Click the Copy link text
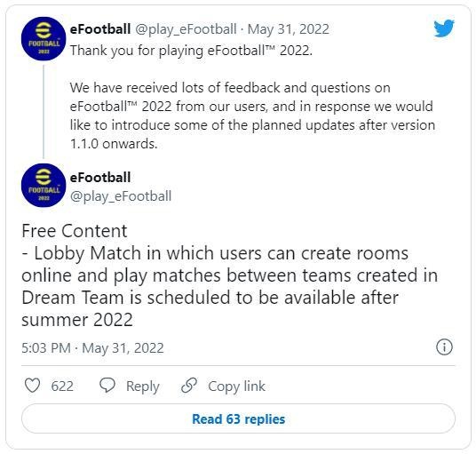The height and width of the screenshot is (454, 476). 236,386
